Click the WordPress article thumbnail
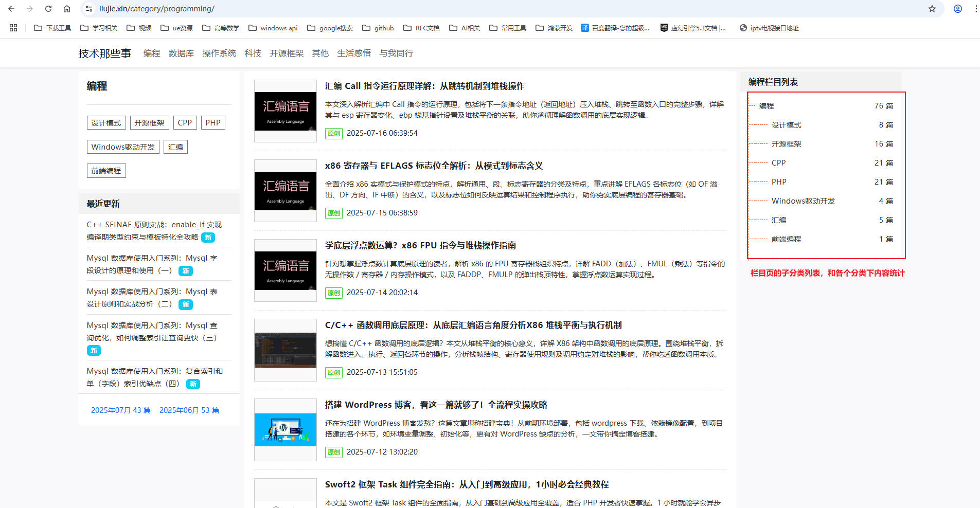Screen dimensions: 980x508 click(x=286, y=430)
